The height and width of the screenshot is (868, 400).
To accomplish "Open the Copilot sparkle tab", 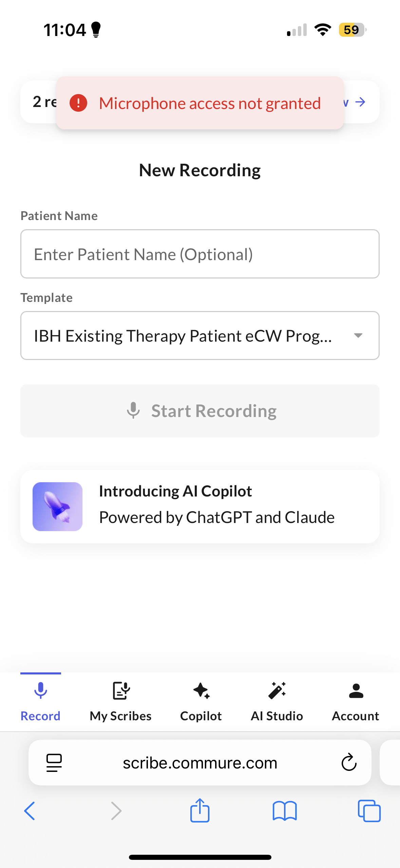I will [201, 702].
